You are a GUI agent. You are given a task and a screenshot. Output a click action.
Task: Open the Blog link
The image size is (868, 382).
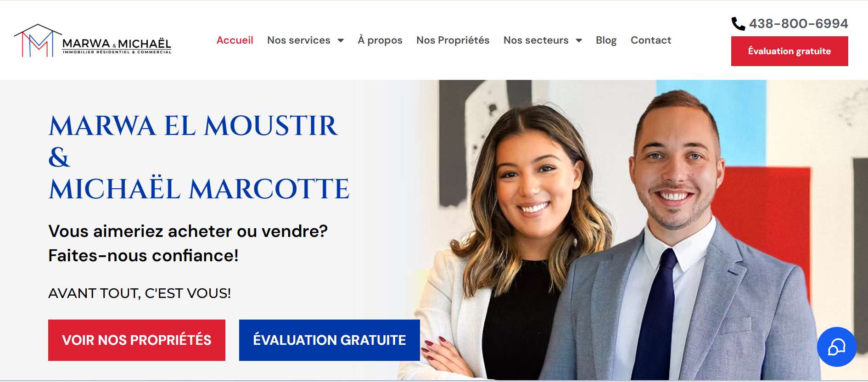pos(606,40)
